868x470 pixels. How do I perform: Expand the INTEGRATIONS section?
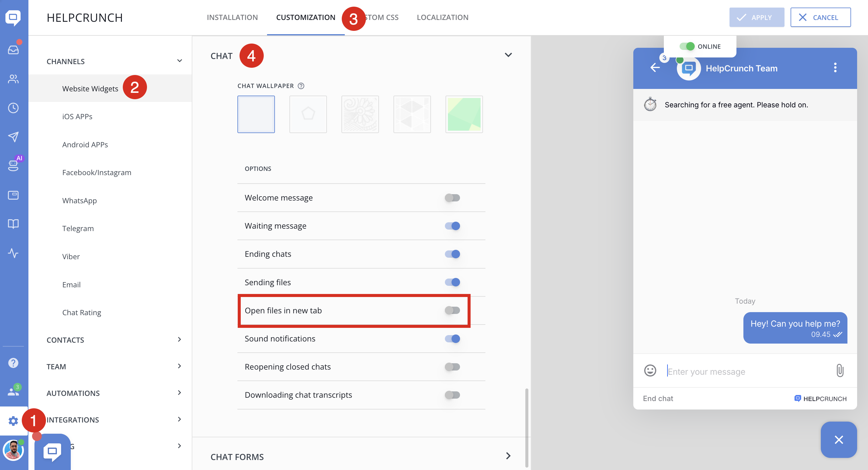click(x=179, y=419)
